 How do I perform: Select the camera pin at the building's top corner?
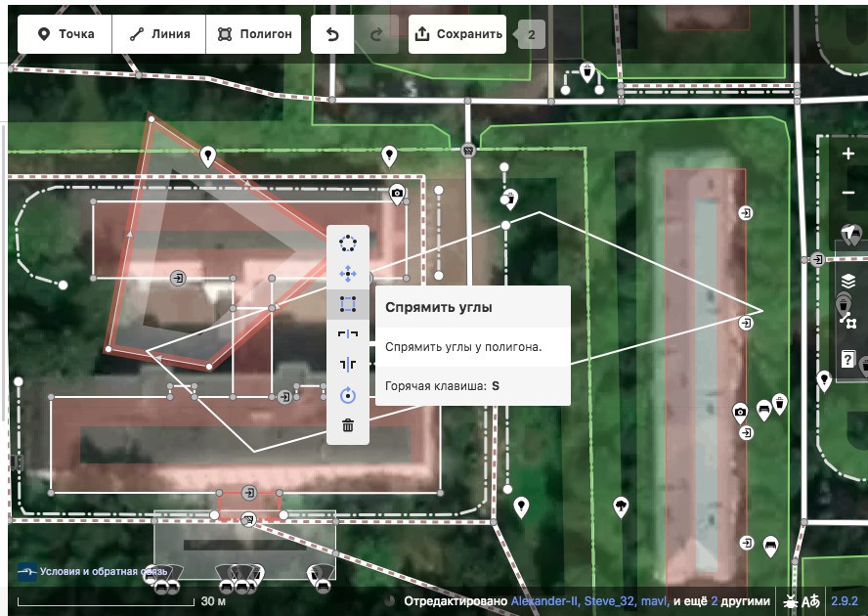(x=396, y=195)
